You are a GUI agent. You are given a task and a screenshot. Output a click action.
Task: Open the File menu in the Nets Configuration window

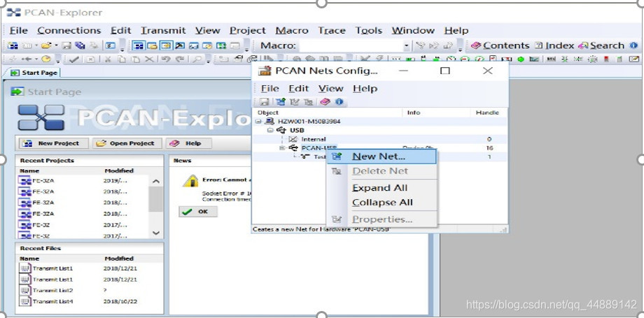click(269, 88)
